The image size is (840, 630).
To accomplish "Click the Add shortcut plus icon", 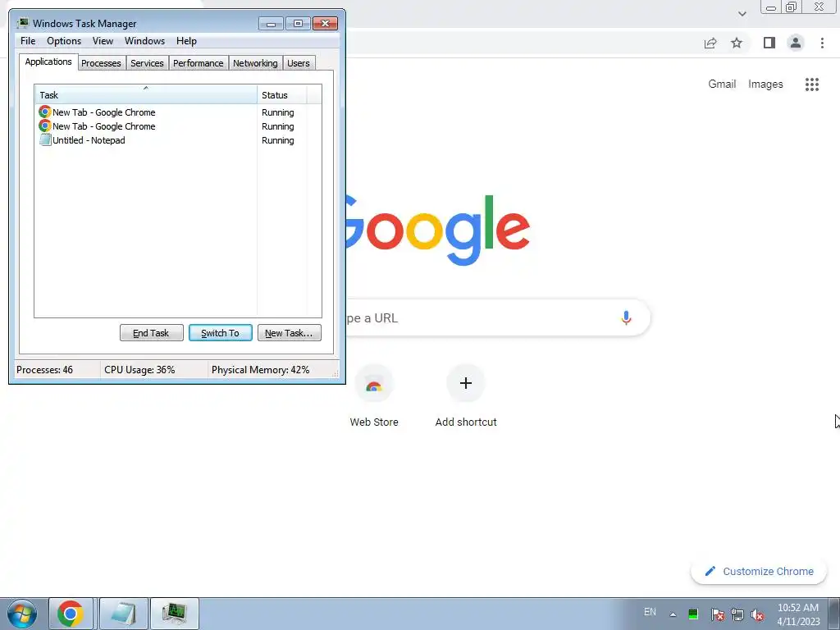I will click(x=466, y=383).
